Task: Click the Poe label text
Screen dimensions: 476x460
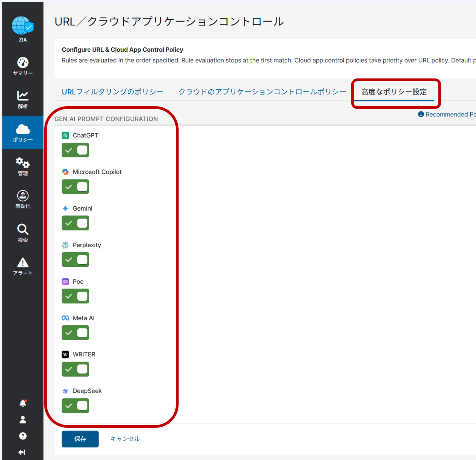Action: click(x=78, y=282)
